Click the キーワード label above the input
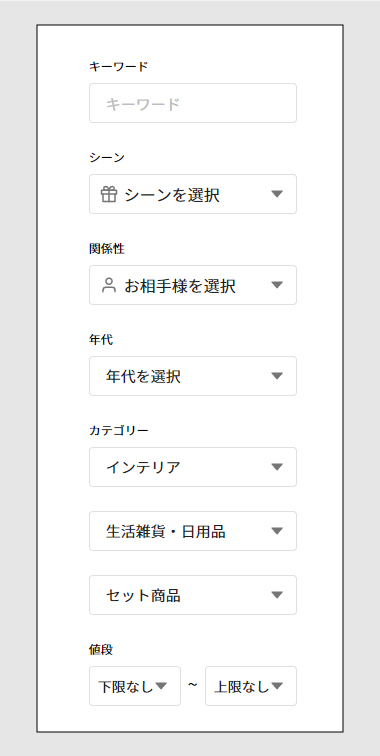The height and width of the screenshot is (756, 380). point(119,67)
